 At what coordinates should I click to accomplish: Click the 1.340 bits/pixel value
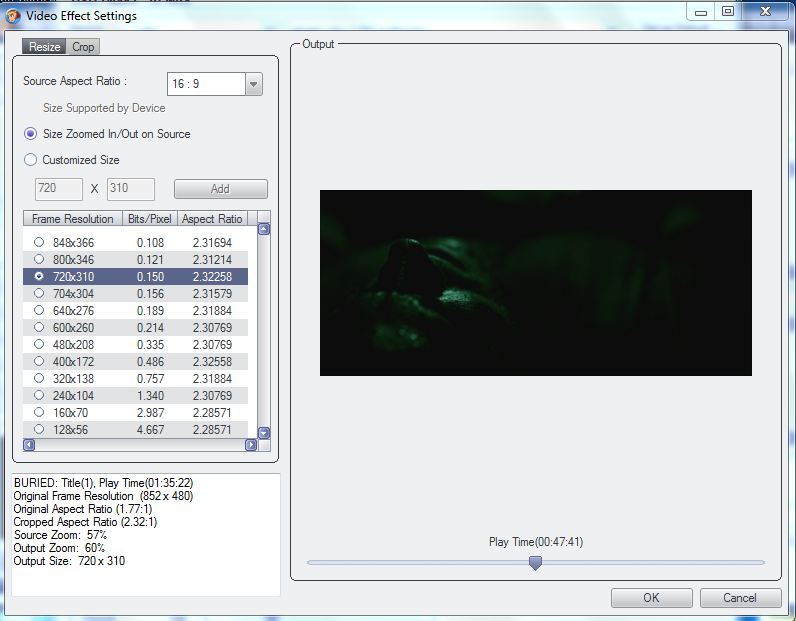point(150,396)
